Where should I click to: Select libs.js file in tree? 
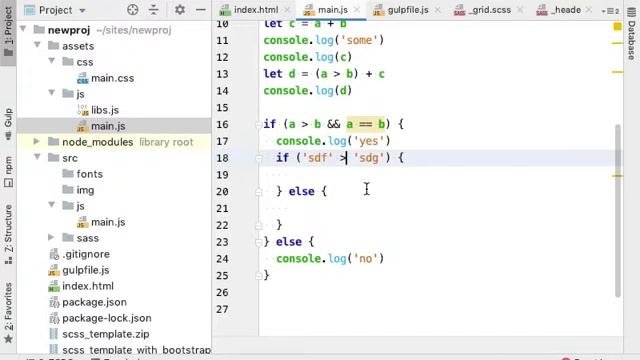point(98,110)
